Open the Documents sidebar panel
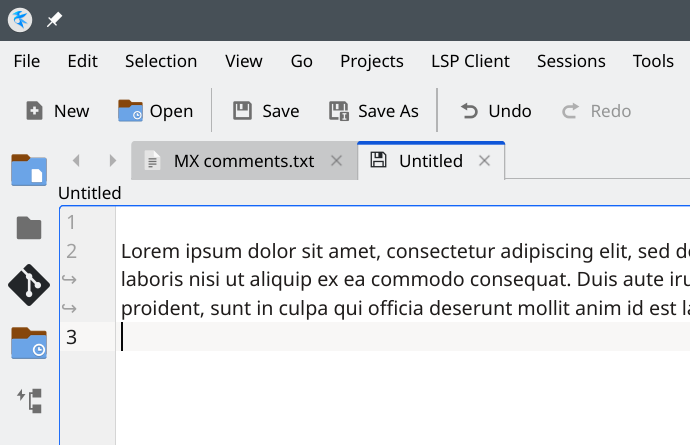The height and width of the screenshot is (445, 690). click(x=29, y=170)
